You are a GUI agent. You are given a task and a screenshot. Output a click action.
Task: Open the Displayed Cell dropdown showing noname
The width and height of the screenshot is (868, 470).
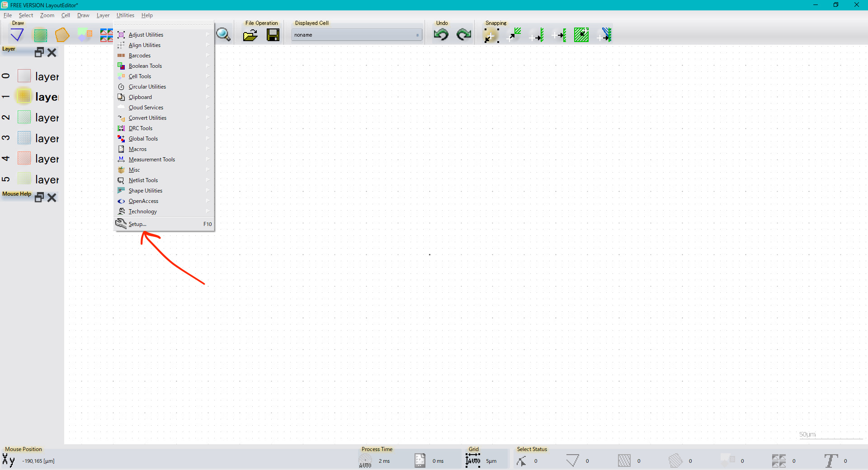click(x=356, y=35)
